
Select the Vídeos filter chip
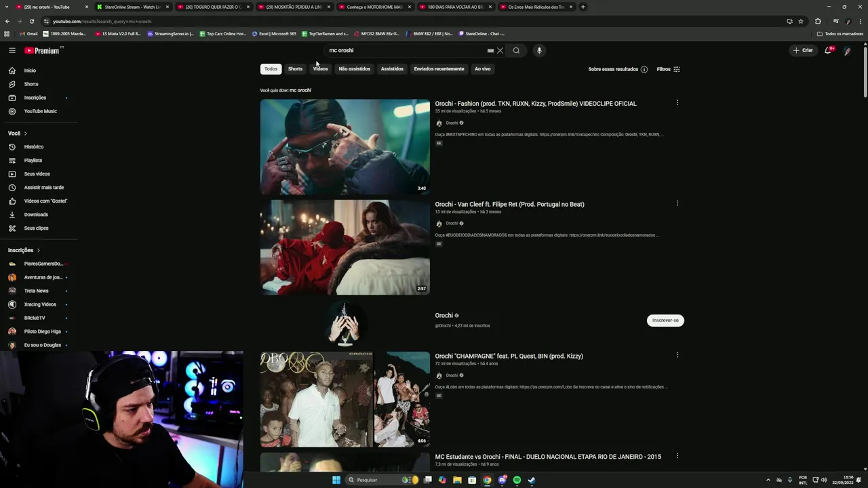pos(320,68)
